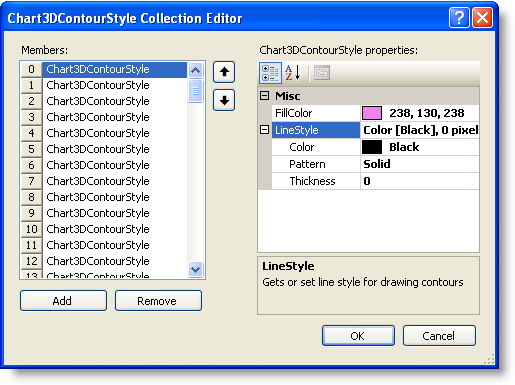Confirm changes with OK button
Viewport: 515px width, 385px height.
(x=358, y=336)
